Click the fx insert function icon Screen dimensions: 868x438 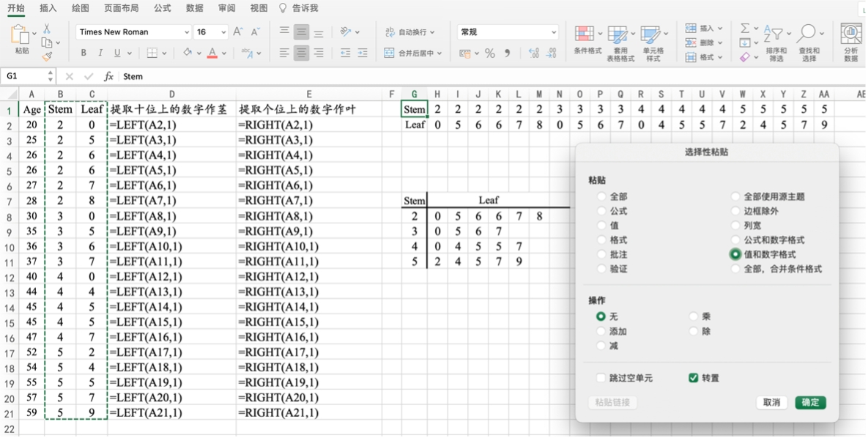(108, 76)
